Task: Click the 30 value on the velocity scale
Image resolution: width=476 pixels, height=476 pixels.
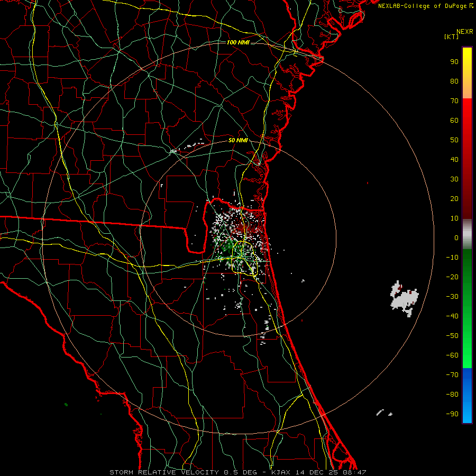Action: tap(454, 179)
